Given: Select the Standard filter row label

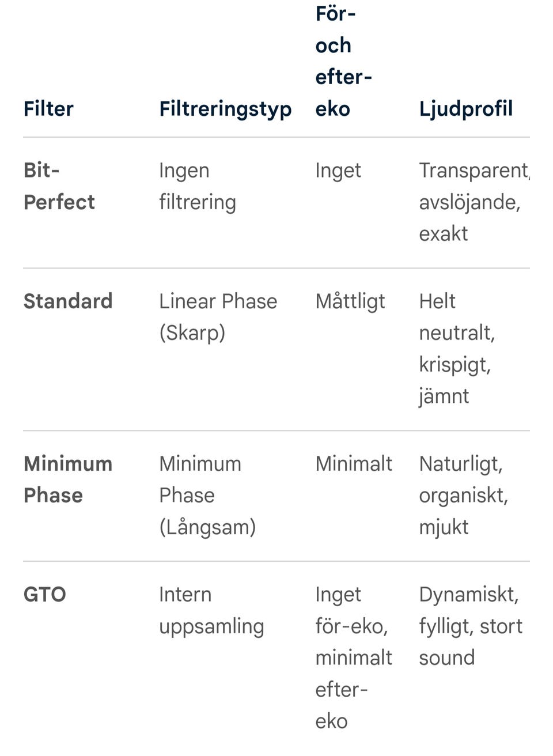Looking at the screenshot, I should point(68,301).
